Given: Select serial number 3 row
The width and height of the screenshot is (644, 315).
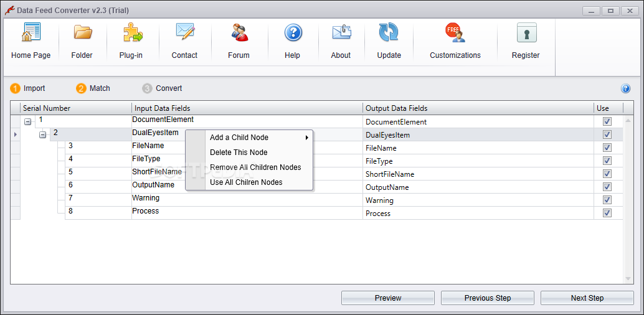Looking at the screenshot, I should 98,148.
